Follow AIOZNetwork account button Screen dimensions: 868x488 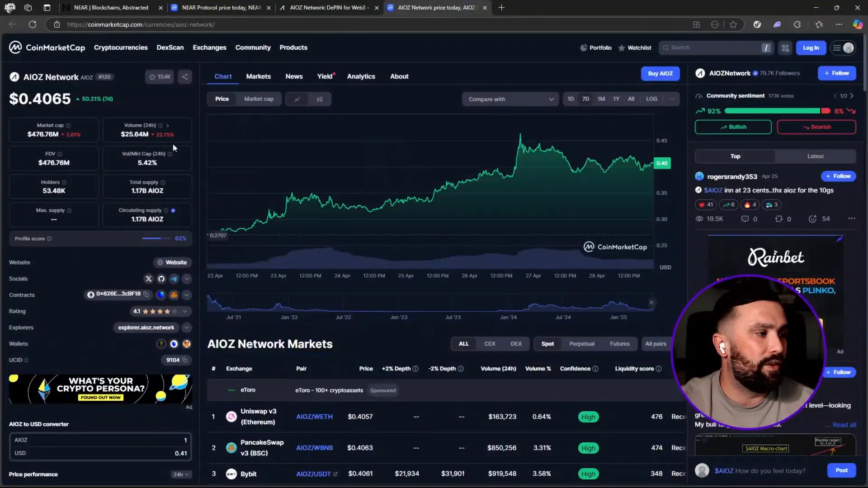click(837, 73)
